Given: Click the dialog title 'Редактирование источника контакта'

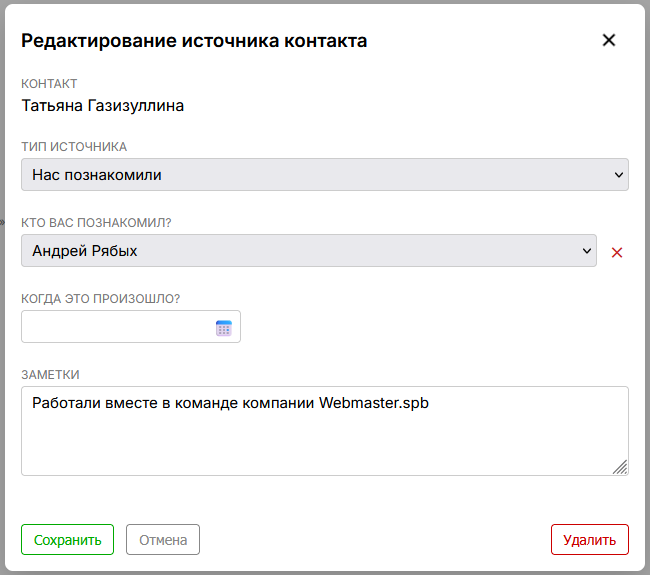Looking at the screenshot, I should (194, 41).
